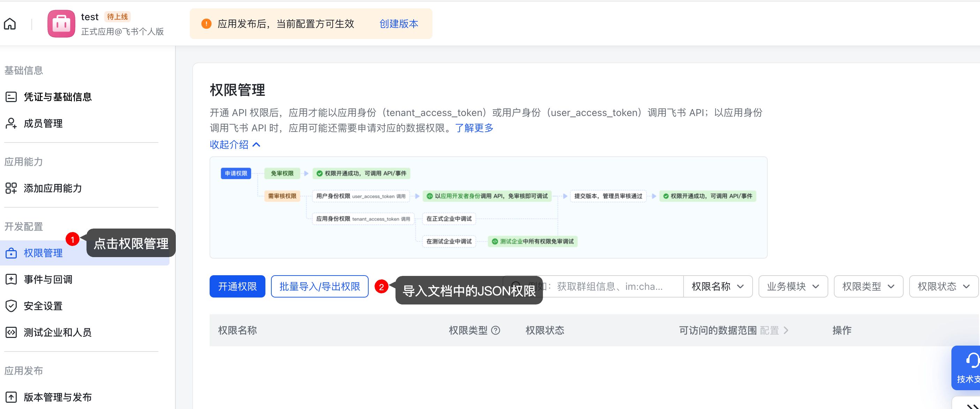Click the 成员管理 person icon
The height and width of the screenshot is (409, 980).
click(x=11, y=123)
